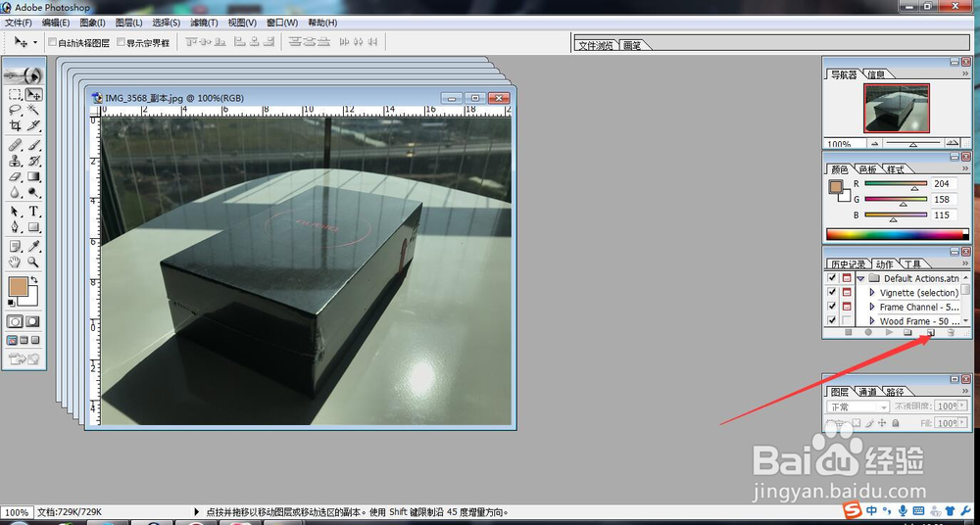Toggle the Wood Frame action checkmark
980x525 pixels.
coord(831,321)
